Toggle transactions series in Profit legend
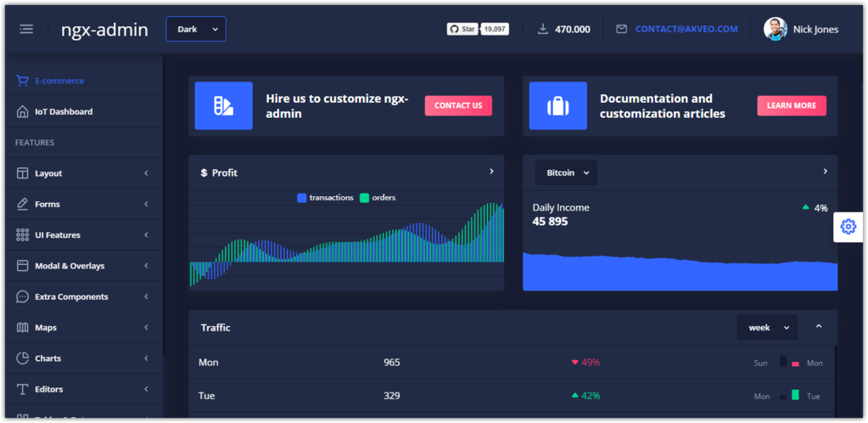This screenshot has width=868, height=423. click(x=326, y=197)
